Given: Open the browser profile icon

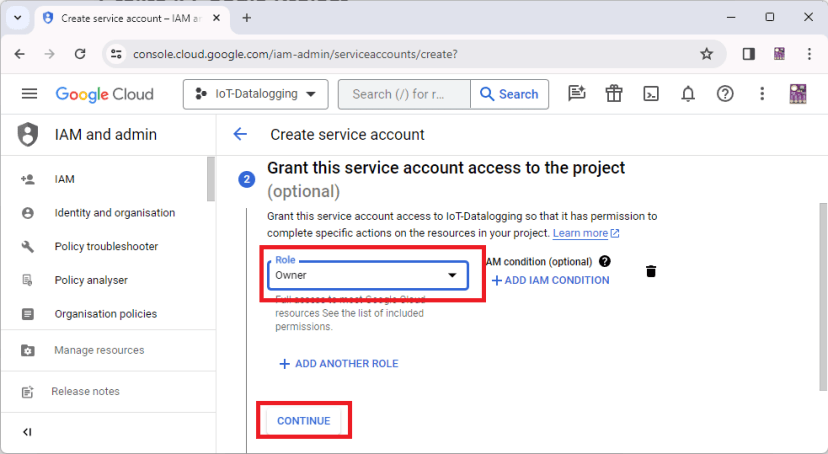Looking at the screenshot, I should click(779, 54).
